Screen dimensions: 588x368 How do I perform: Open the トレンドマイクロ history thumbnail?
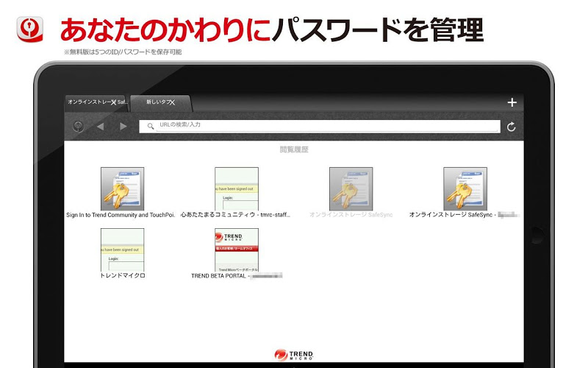point(122,250)
